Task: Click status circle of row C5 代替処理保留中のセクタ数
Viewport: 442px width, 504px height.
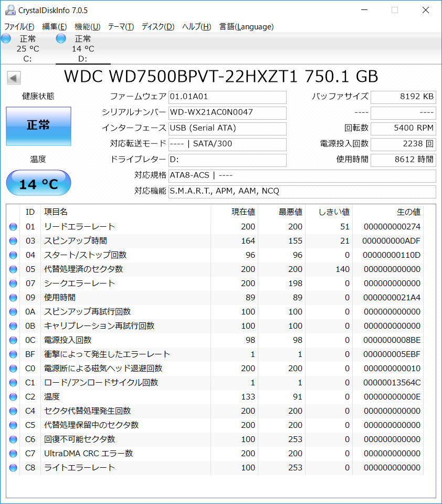Action: pyautogui.click(x=13, y=425)
